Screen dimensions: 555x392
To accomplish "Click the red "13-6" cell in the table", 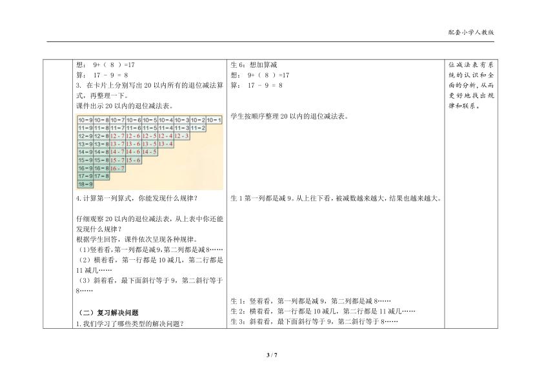I will (134, 144).
